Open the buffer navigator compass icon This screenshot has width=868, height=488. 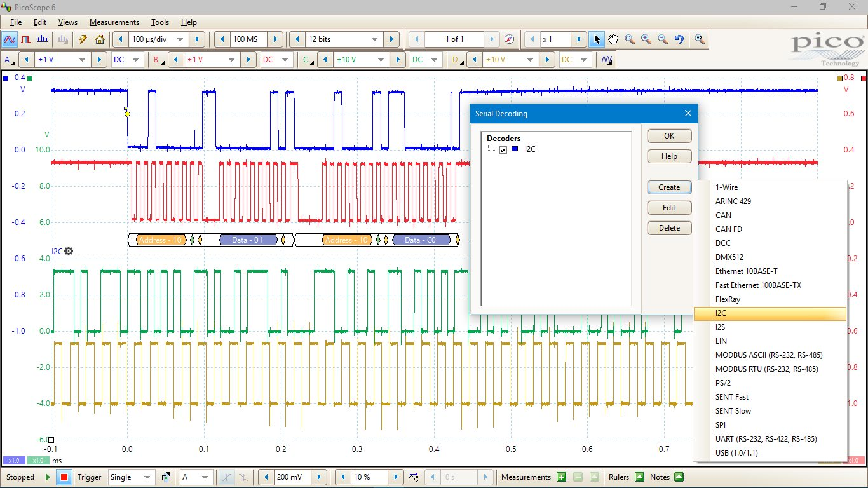(509, 39)
